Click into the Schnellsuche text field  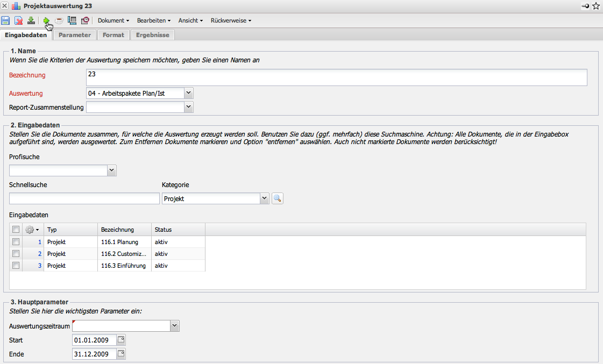[x=84, y=198]
